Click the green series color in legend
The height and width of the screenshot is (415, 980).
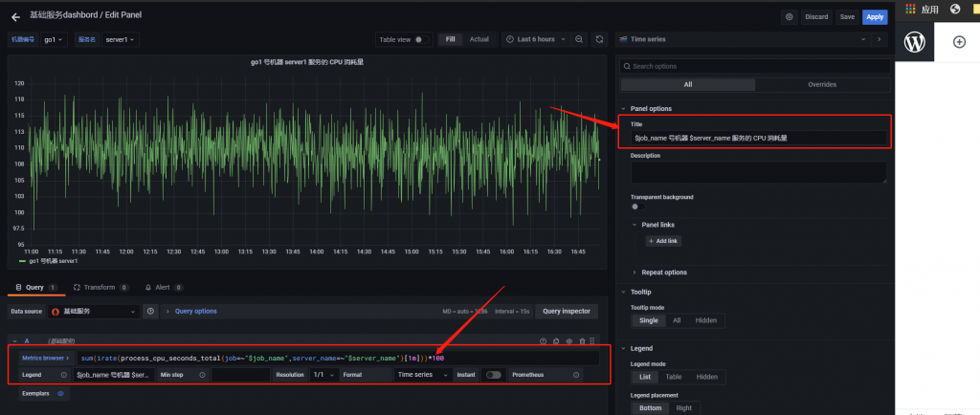click(x=23, y=261)
